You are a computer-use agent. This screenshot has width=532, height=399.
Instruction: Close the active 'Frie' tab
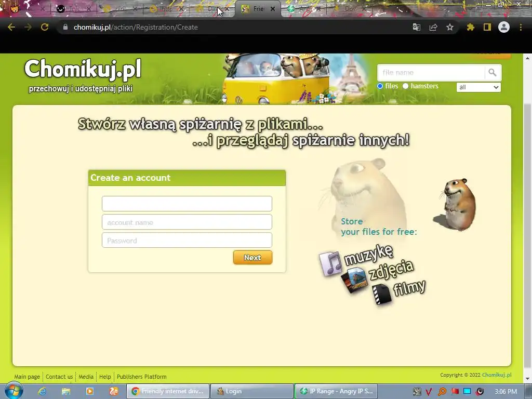tap(272, 9)
